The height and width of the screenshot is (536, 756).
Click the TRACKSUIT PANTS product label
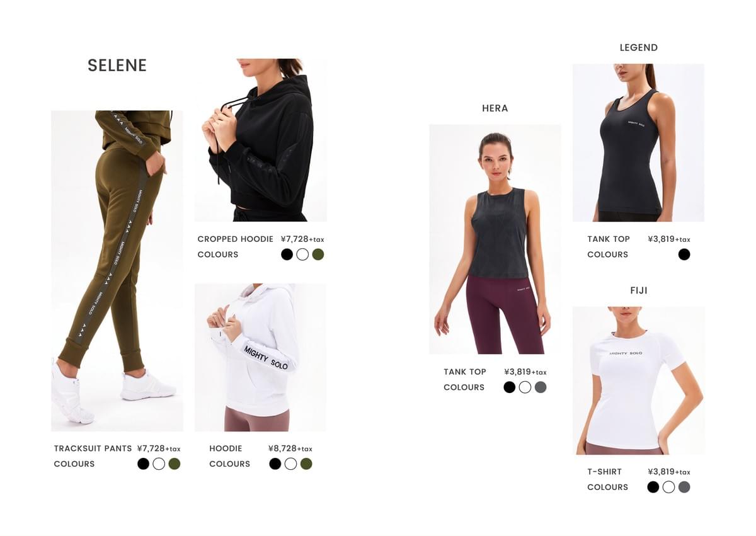pos(93,448)
